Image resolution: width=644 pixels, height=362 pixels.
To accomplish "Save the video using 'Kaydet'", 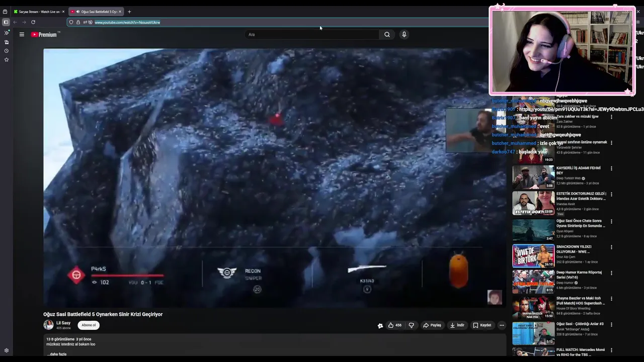I will (x=482, y=325).
